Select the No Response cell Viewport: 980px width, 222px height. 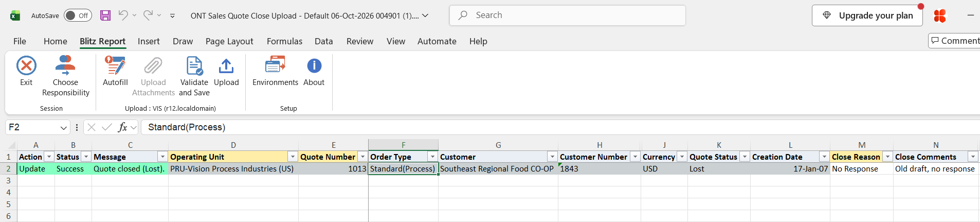(862, 169)
